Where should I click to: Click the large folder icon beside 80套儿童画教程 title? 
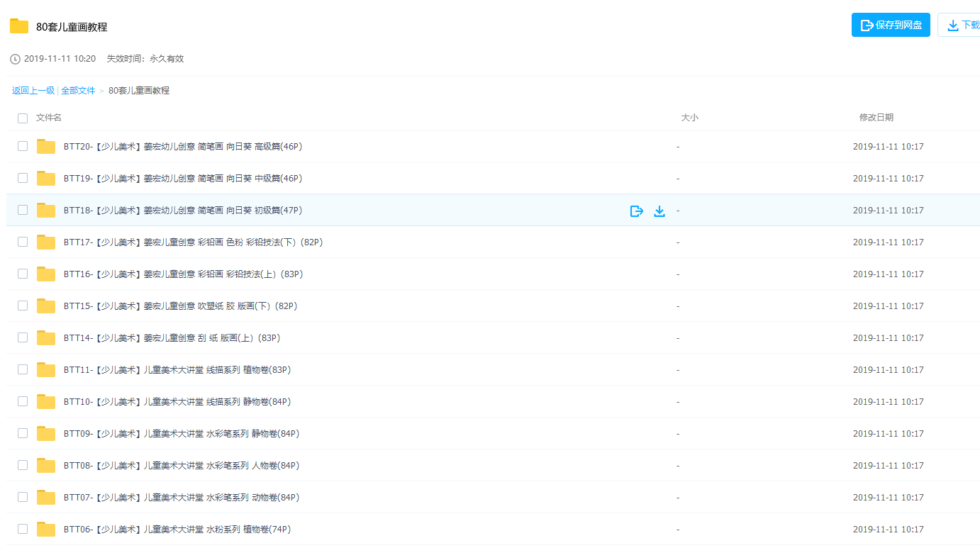19,26
